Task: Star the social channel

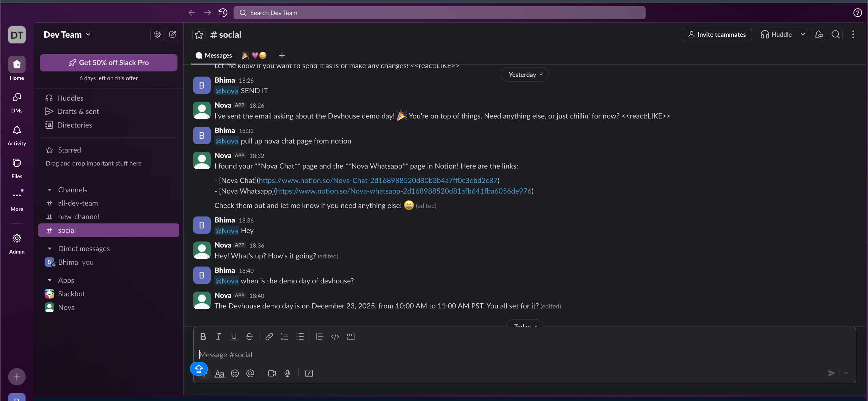Action: pyautogui.click(x=199, y=35)
